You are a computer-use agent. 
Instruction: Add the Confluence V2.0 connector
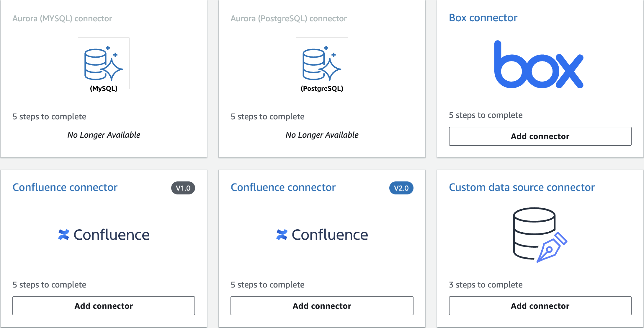tap(322, 306)
